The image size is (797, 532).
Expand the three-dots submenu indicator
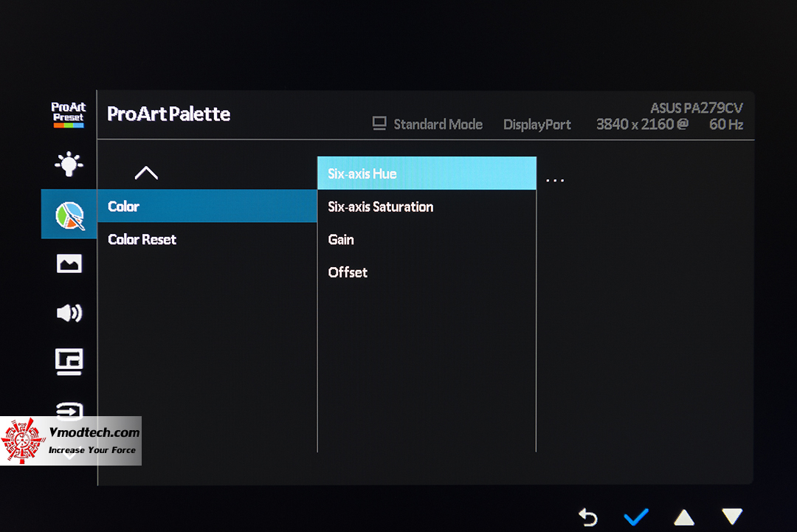pyautogui.click(x=555, y=180)
